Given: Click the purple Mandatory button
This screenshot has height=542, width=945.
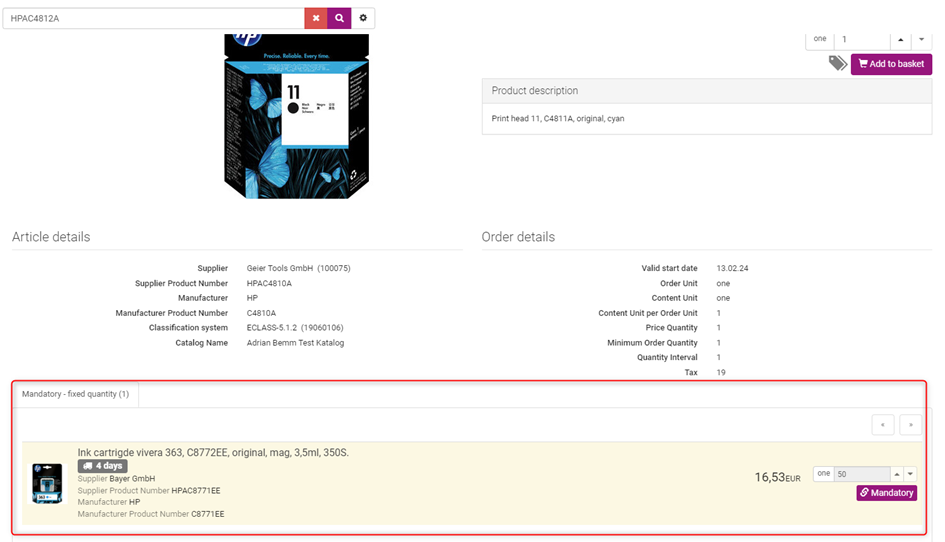Looking at the screenshot, I should coord(886,493).
